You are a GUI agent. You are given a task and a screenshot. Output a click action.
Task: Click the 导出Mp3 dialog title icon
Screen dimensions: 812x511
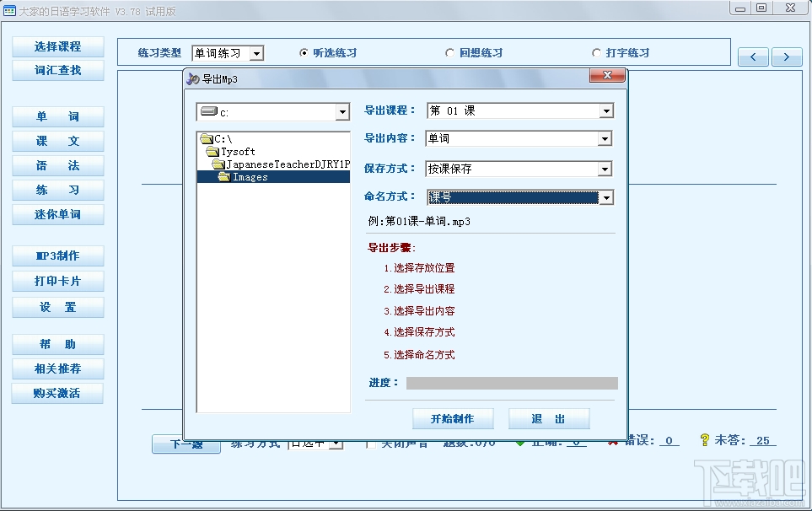click(x=192, y=78)
